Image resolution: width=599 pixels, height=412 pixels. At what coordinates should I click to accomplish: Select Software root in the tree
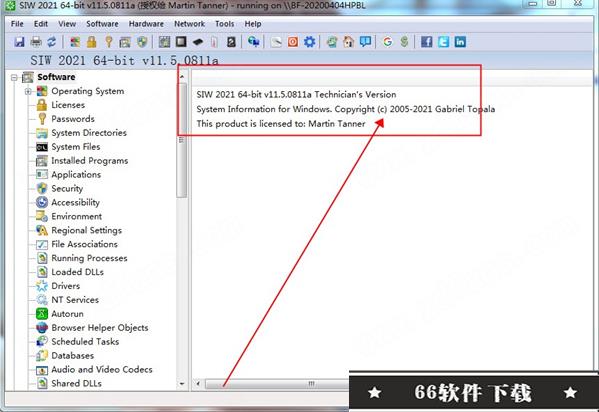click(56, 77)
